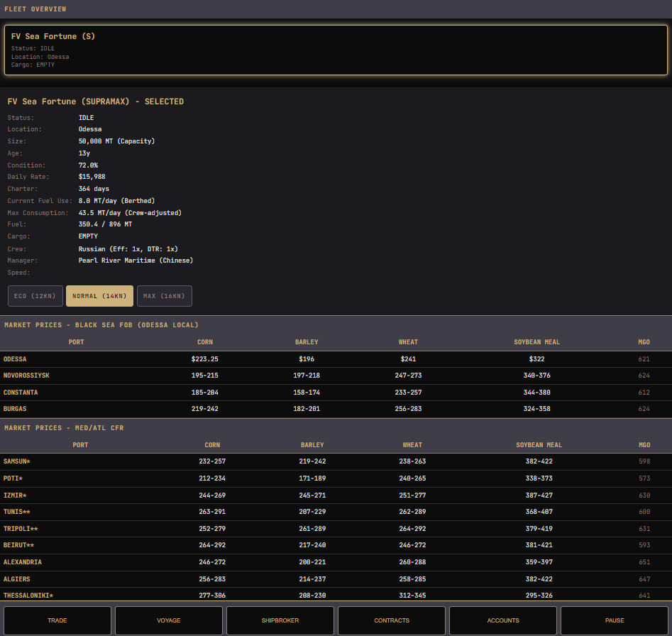Select Novorossiysk in the market table
Viewport: 672px width, 636px height.
pyautogui.click(x=336, y=375)
